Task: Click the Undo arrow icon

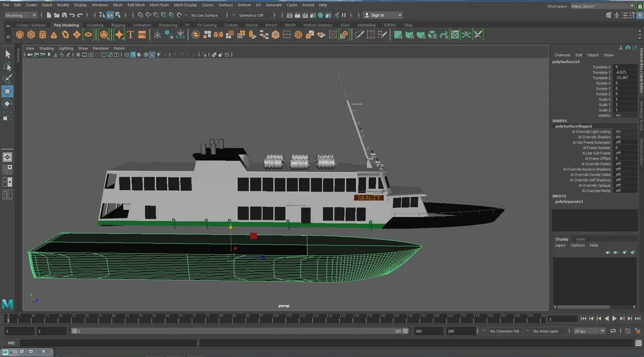Action: [x=72, y=15]
